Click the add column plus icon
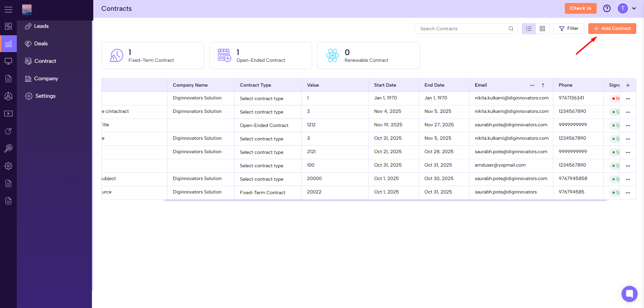The image size is (644, 308). [x=628, y=85]
